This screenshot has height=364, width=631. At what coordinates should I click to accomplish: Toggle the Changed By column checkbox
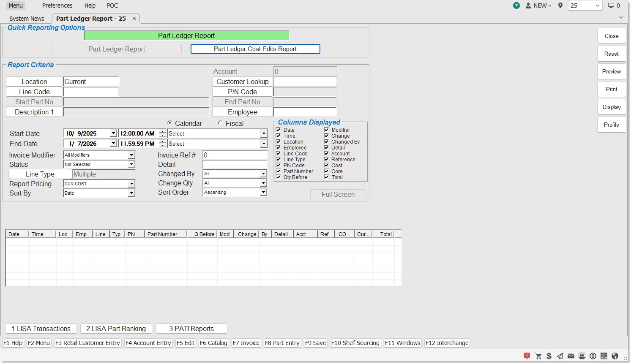[326, 142]
